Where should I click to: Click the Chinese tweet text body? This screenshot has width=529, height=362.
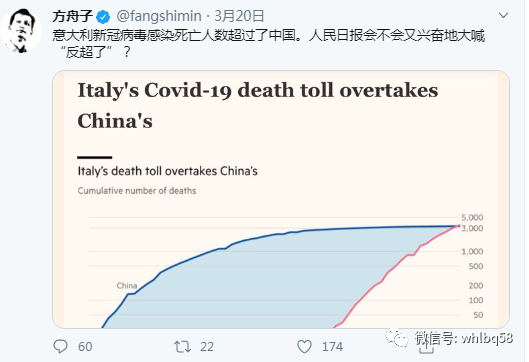[x=269, y=44]
